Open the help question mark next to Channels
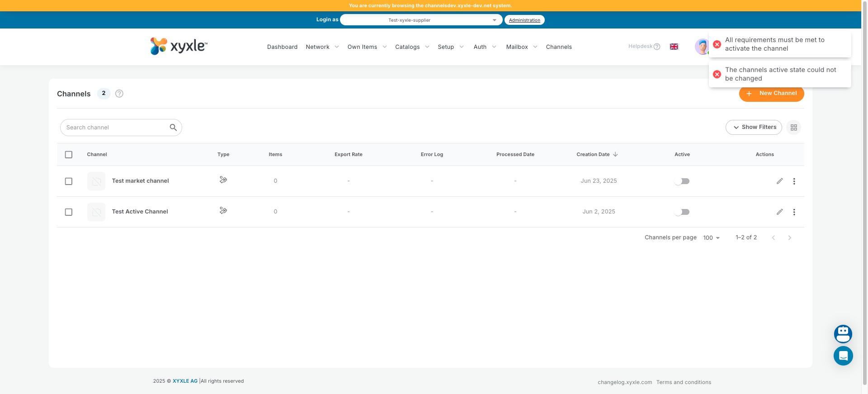The image size is (868, 394). click(x=119, y=94)
